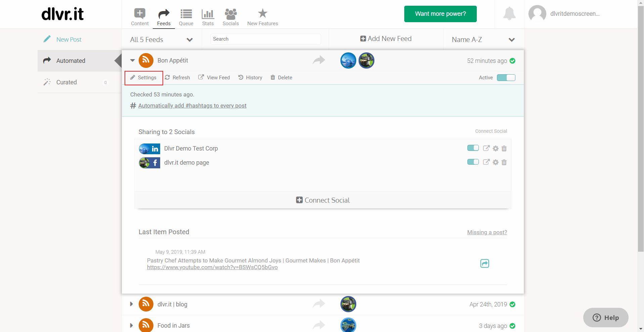Click the LinkedIn profile avatar on Bon Appétit
This screenshot has height=332, width=644.
pos(349,60)
